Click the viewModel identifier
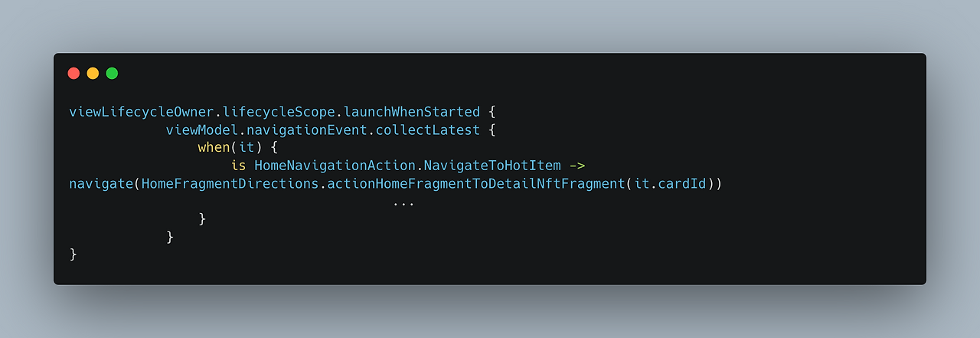980x338 pixels. [201, 130]
